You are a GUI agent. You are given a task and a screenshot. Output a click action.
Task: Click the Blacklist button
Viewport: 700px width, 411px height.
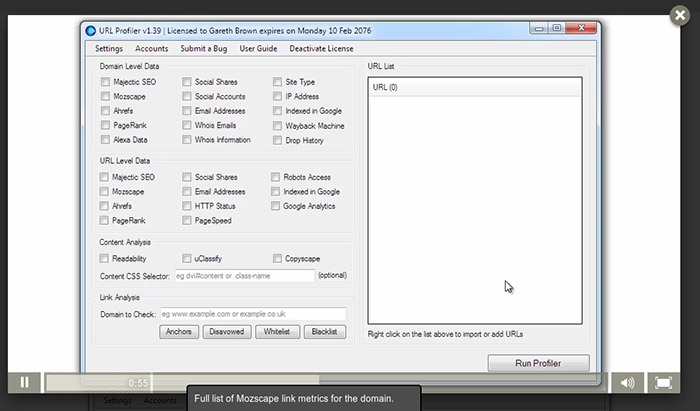point(325,332)
